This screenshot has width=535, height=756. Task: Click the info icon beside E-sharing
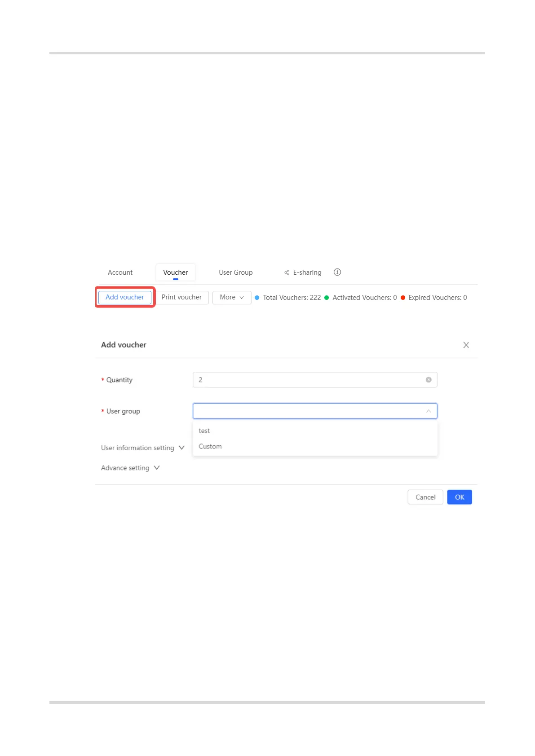(337, 272)
